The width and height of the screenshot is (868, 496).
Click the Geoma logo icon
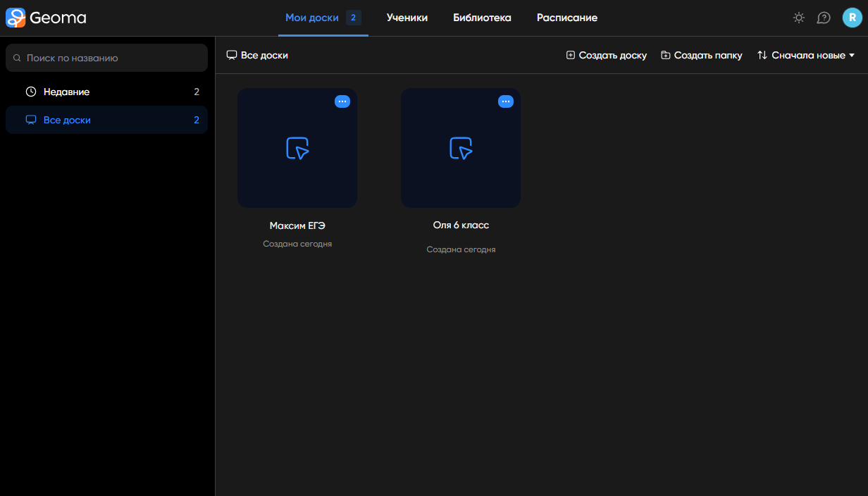click(15, 18)
